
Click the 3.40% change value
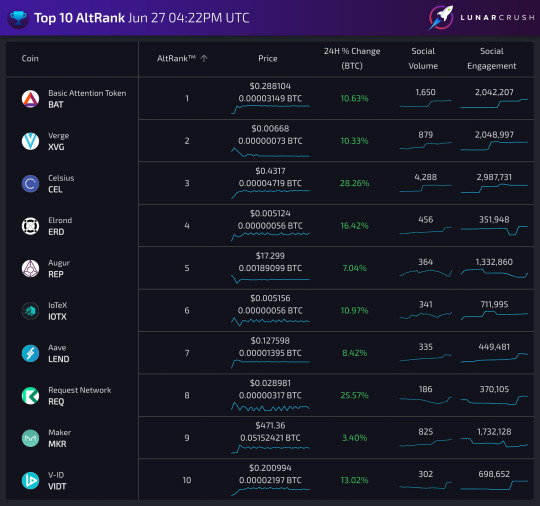tap(354, 438)
